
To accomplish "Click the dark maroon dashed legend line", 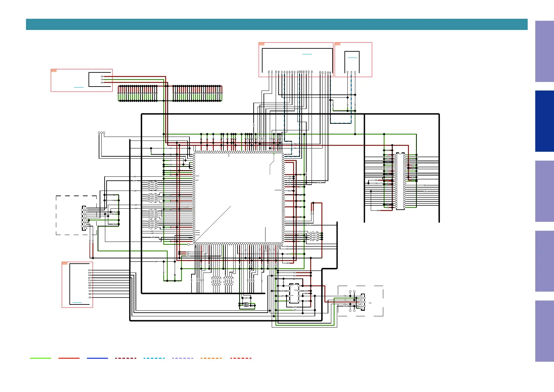I will 126,358.
